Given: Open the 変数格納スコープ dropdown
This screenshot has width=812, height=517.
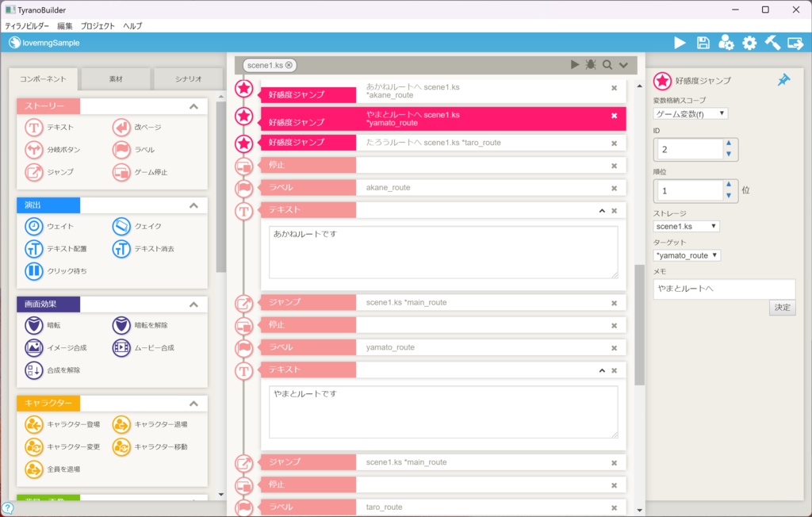Looking at the screenshot, I should point(691,113).
